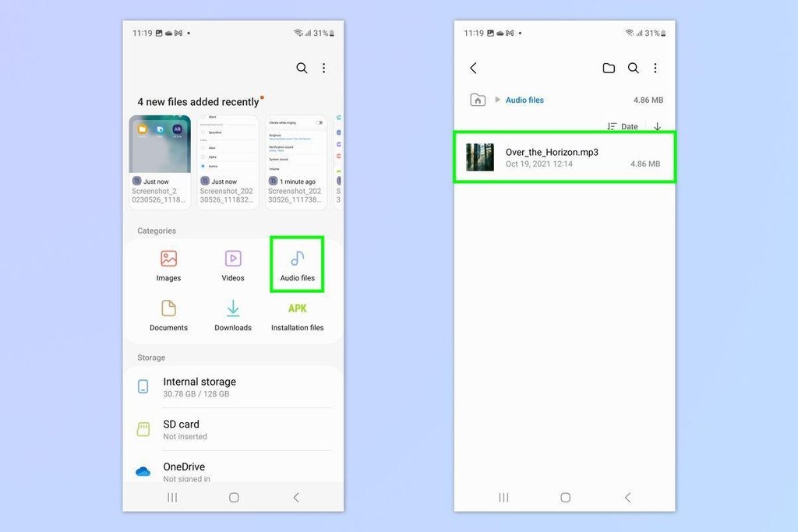Toggle the sort order arrow next to Date
Screen dimensions: 798x532
click(x=657, y=127)
